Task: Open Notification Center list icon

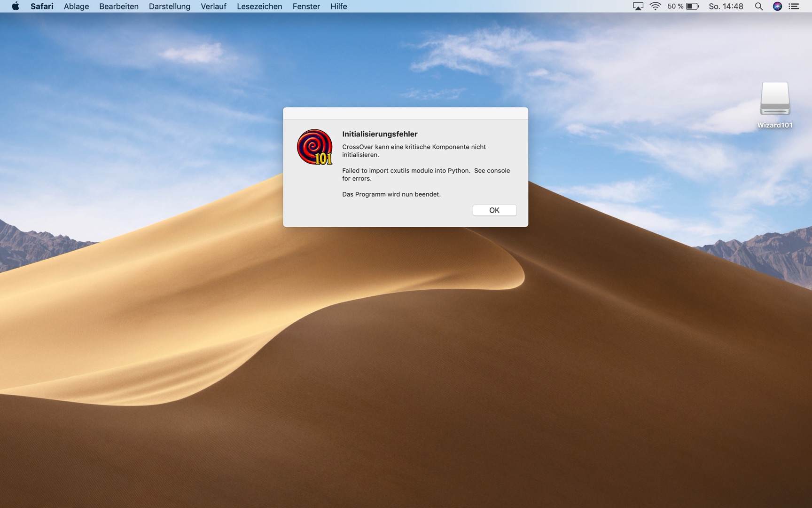Action: pyautogui.click(x=794, y=6)
